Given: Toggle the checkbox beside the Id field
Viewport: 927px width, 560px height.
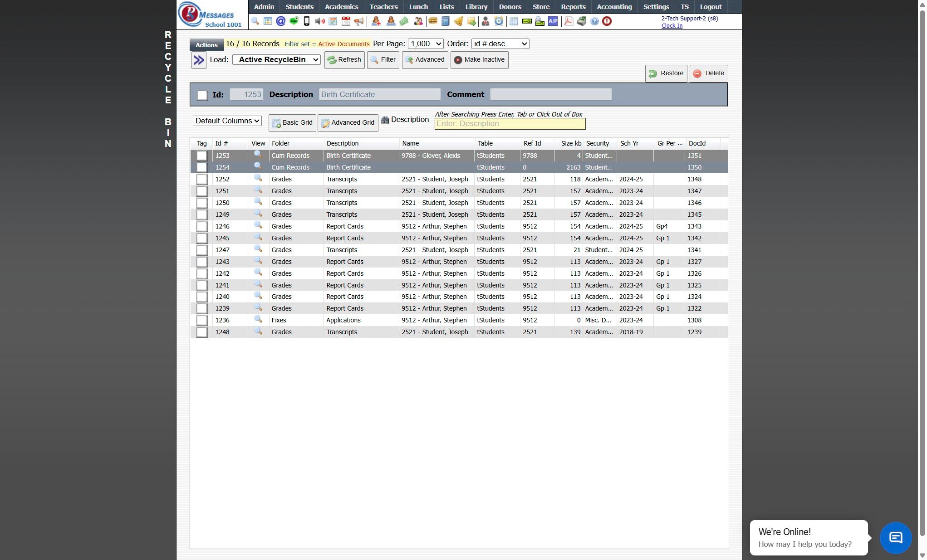Looking at the screenshot, I should click(x=202, y=95).
